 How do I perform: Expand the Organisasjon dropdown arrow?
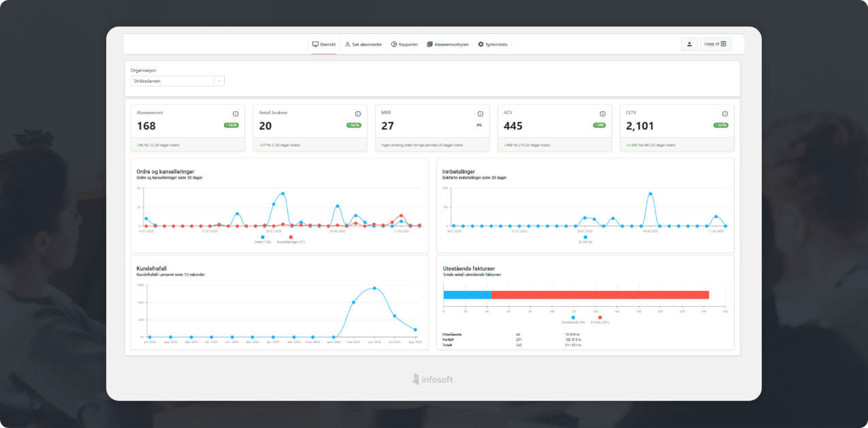[219, 81]
